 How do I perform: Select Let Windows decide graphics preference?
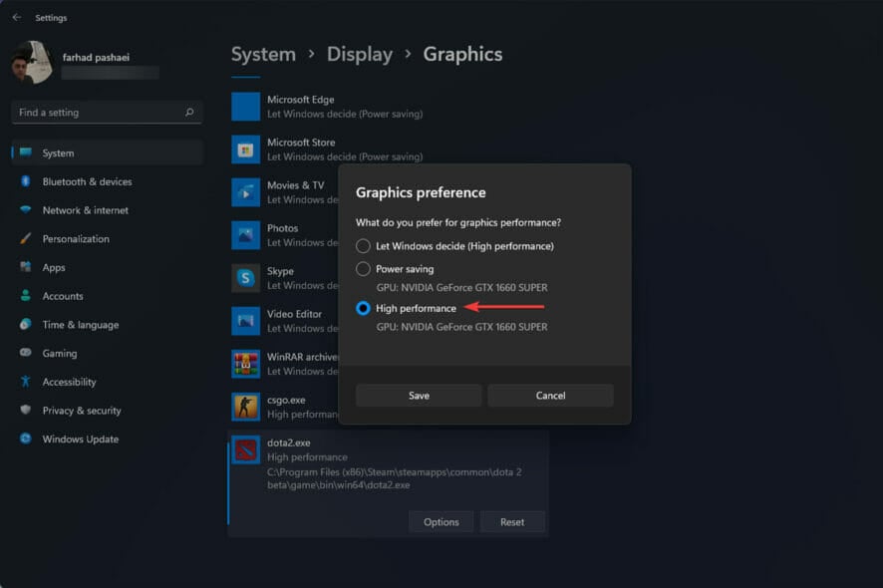(363, 245)
